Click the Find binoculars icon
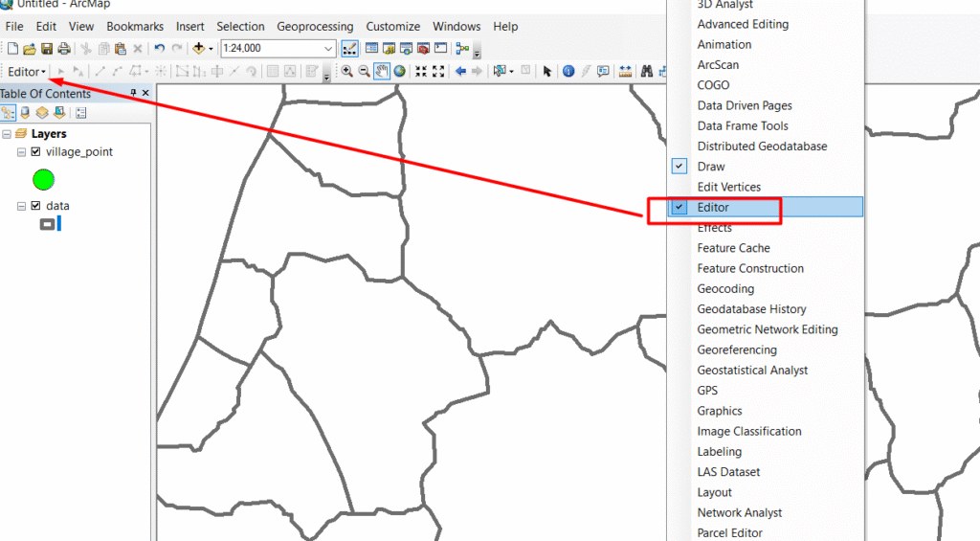The image size is (980, 541). point(647,71)
